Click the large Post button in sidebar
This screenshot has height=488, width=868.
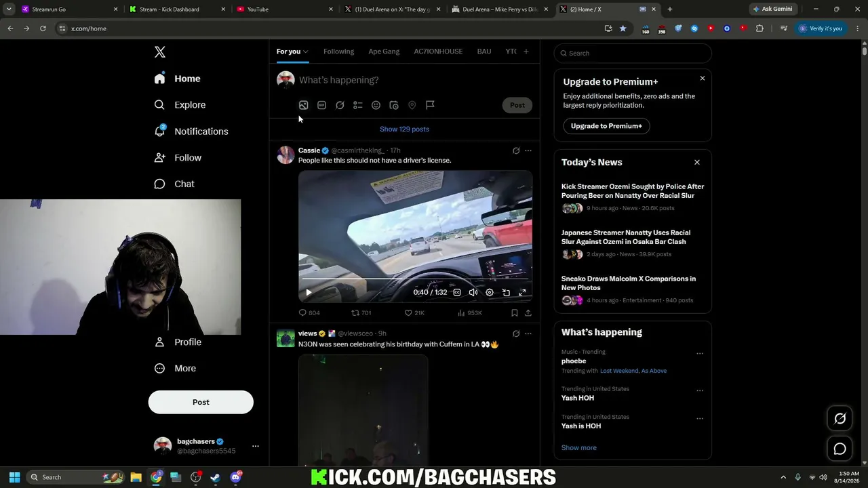click(x=201, y=402)
